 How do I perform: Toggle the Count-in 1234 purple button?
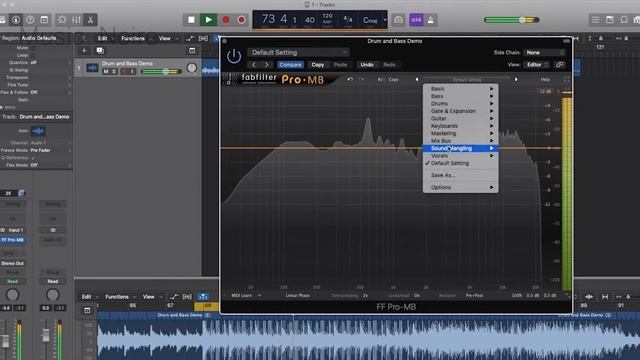pos(416,20)
